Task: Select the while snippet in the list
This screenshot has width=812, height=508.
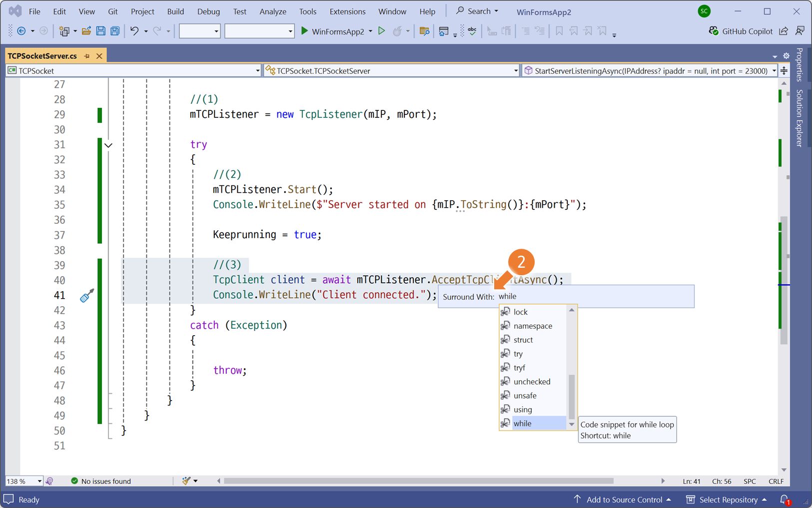Action: click(x=533, y=424)
